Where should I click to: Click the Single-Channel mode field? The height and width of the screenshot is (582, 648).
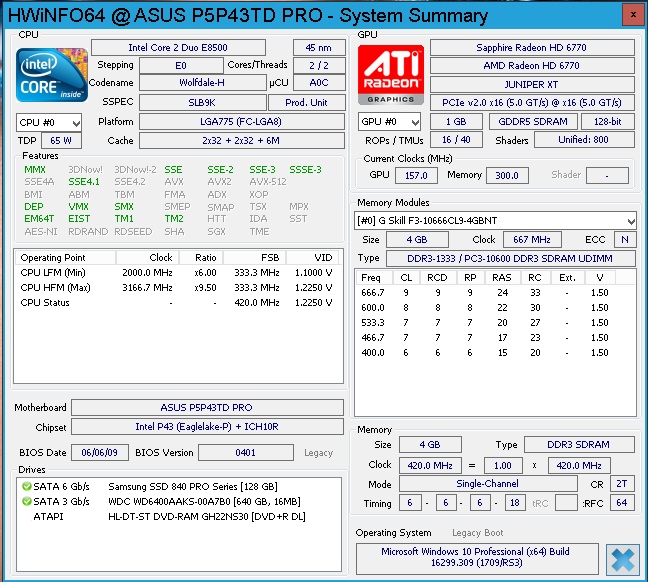tap(488, 484)
